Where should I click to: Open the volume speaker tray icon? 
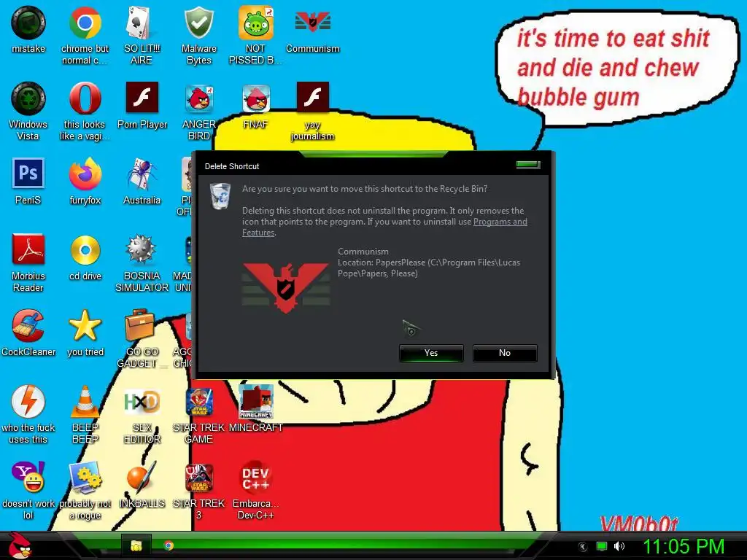coord(619,546)
